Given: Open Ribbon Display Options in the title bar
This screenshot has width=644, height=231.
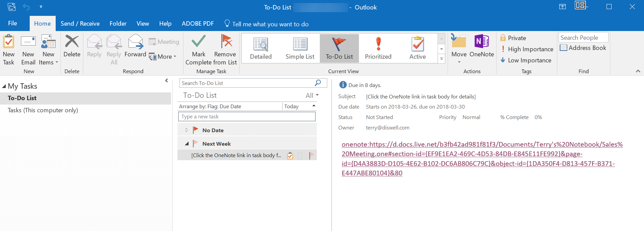Looking at the screenshot, I should (562, 7).
